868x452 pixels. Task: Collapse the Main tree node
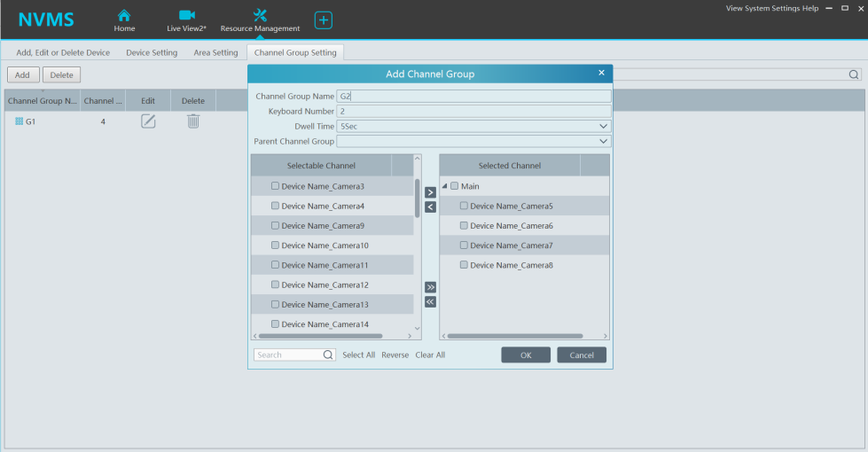point(444,186)
